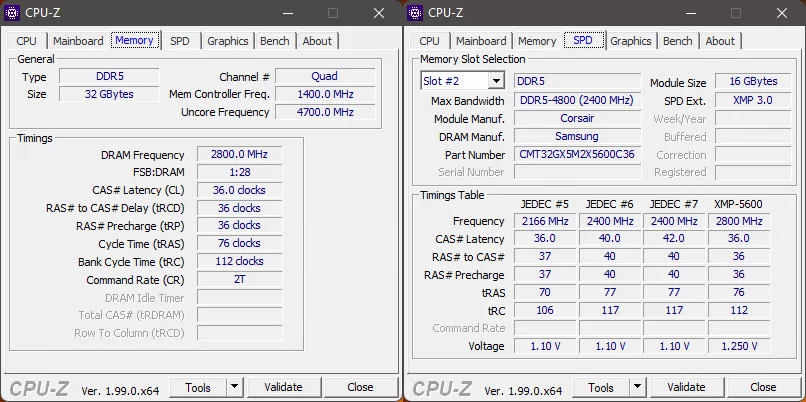Click the 1:28 FSB:DRAM value

tap(240, 172)
